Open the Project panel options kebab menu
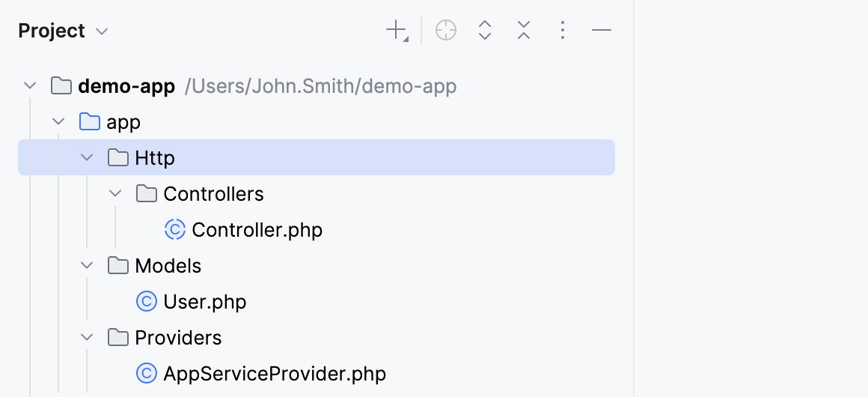 pyautogui.click(x=563, y=31)
